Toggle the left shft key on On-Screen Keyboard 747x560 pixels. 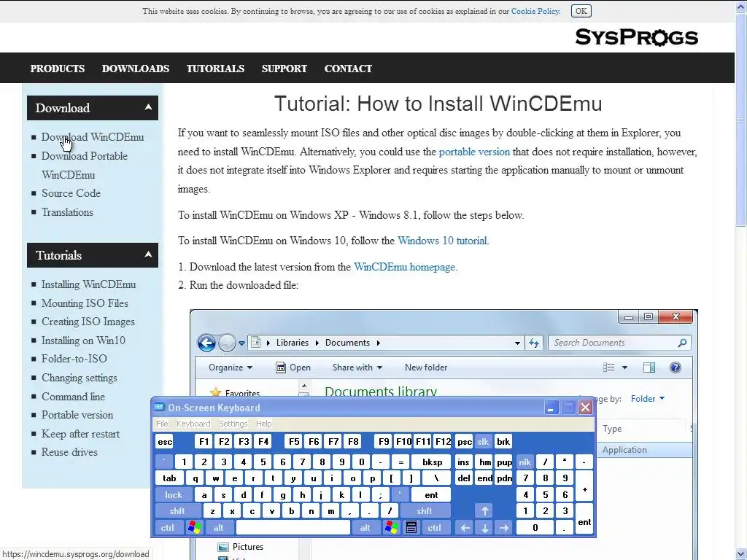177,511
